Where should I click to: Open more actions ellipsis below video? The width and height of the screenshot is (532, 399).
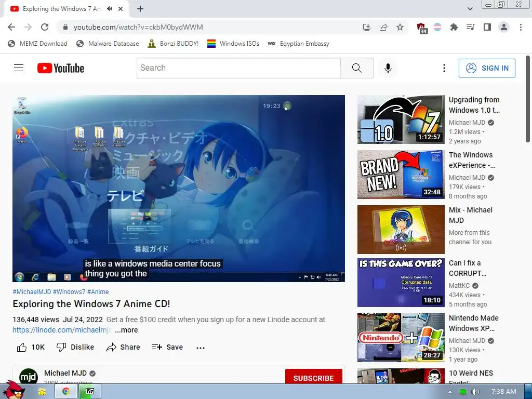pyautogui.click(x=201, y=348)
